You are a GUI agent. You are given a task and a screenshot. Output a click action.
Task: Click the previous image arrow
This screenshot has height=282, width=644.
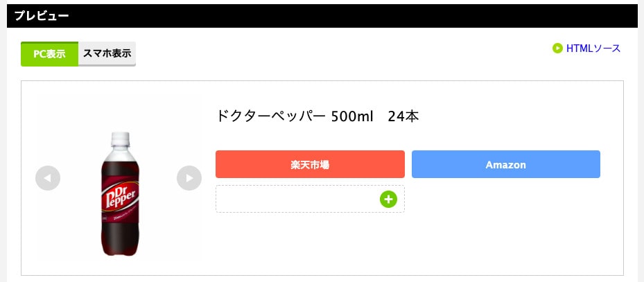coord(48,178)
